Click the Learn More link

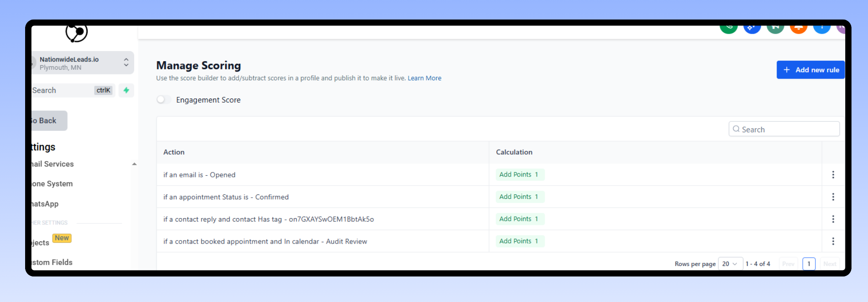[424, 78]
